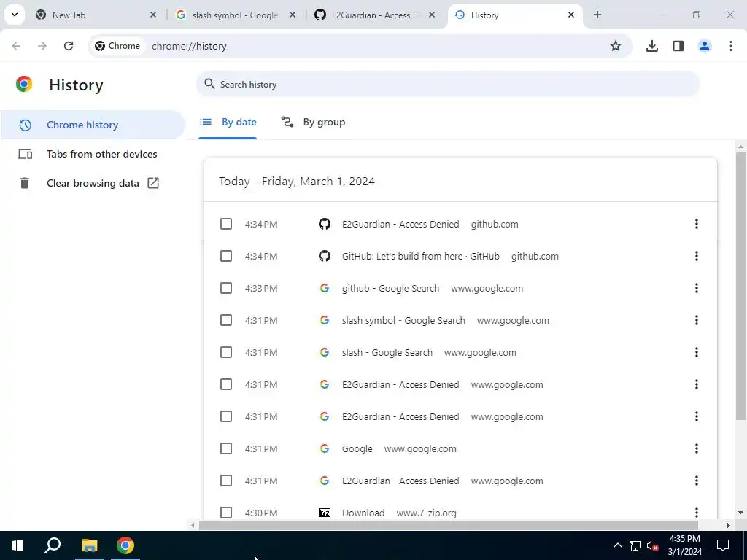Check the GitHub Let's build entry
Viewport: 747px width, 560px height.
click(226, 256)
